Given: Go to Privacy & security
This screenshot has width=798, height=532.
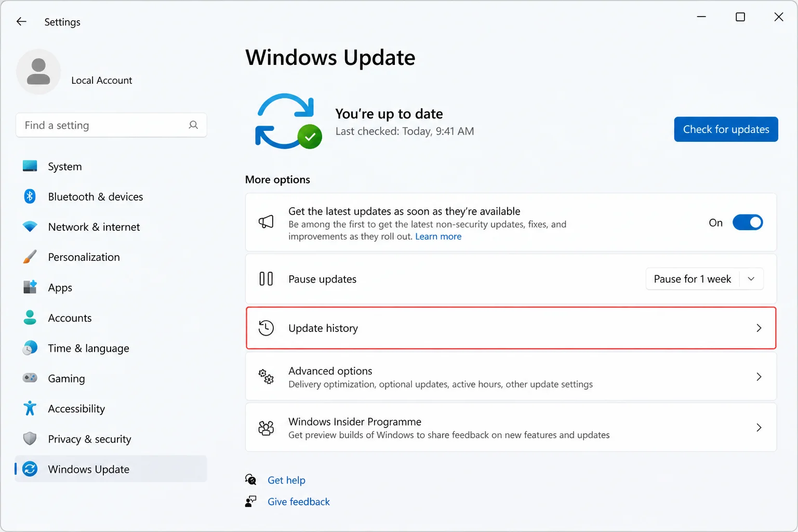Looking at the screenshot, I should [111, 438].
